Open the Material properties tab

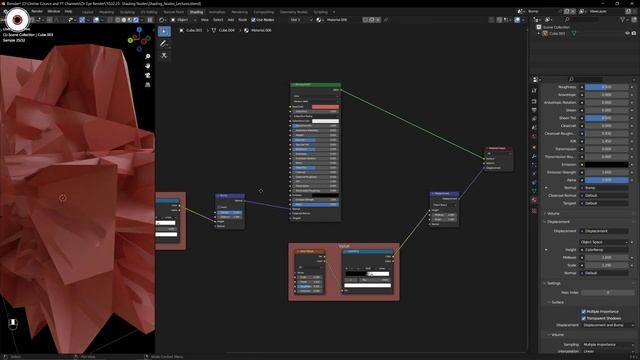(534, 200)
